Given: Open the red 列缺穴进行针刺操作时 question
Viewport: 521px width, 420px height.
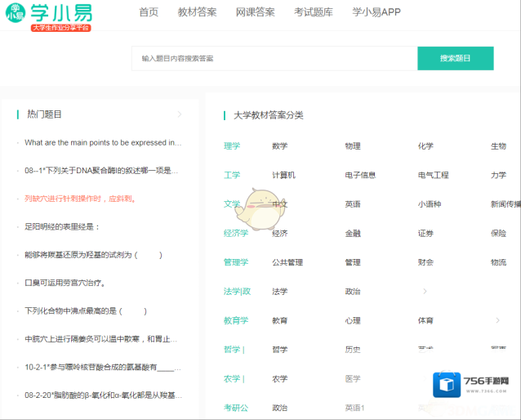Looking at the screenshot, I should coord(79,199).
